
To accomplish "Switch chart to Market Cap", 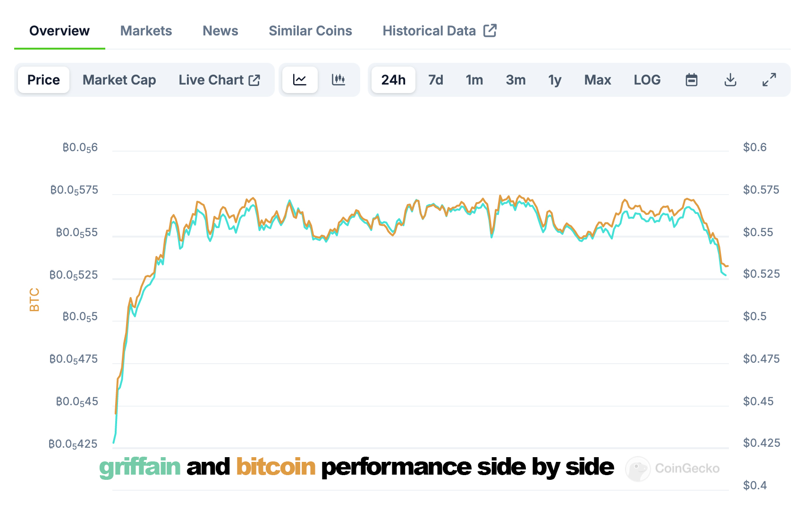I will pos(119,80).
